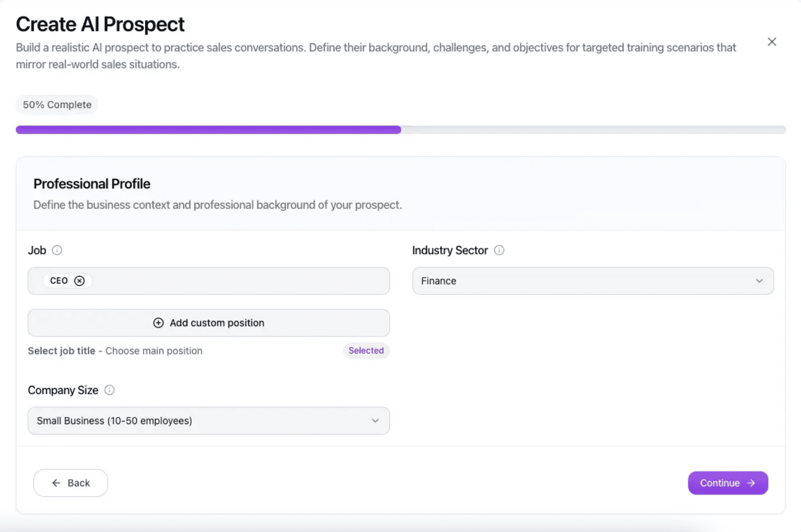
Task: Click the forward arrow inside Continue button
Action: 750,483
